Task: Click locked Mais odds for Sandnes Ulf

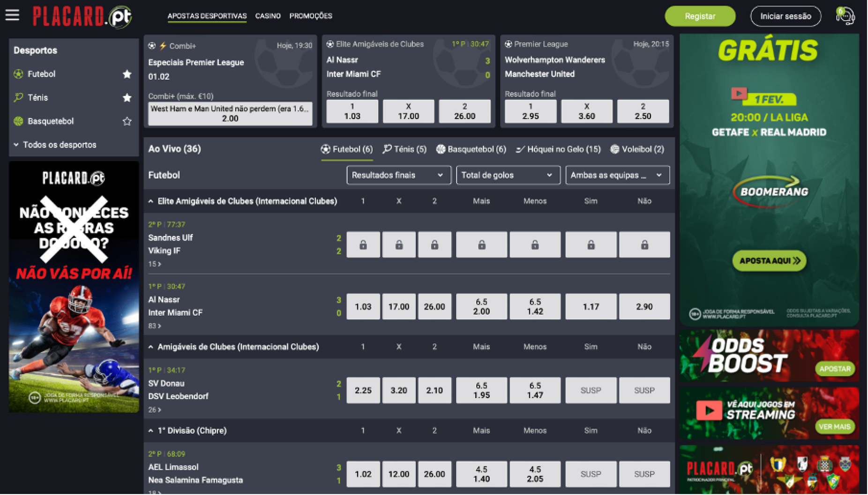Action: (482, 244)
